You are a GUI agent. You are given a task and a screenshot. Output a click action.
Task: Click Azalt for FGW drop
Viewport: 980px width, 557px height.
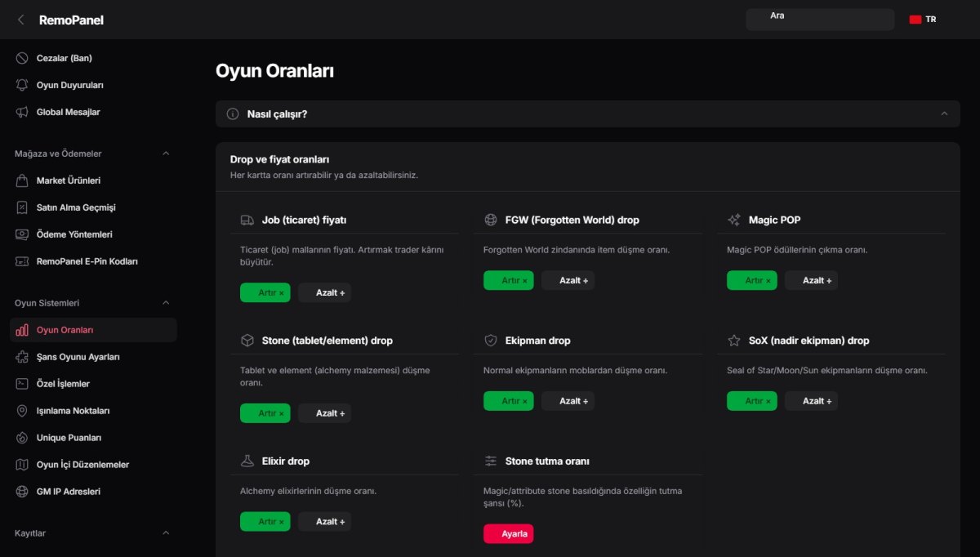tap(568, 280)
